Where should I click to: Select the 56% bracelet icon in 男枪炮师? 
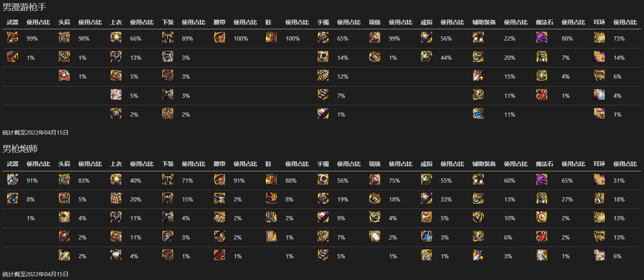pos(323,180)
